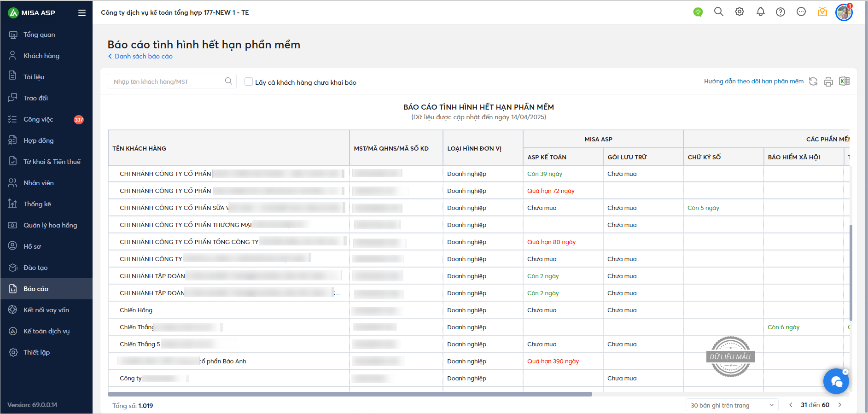Open the settings gear in the header

click(740, 12)
